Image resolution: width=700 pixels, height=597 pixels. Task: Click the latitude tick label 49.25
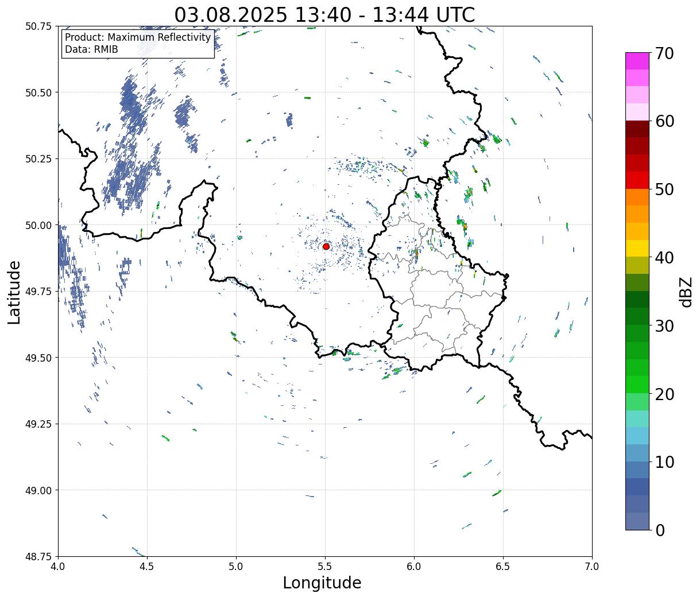pyautogui.click(x=38, y=424)
